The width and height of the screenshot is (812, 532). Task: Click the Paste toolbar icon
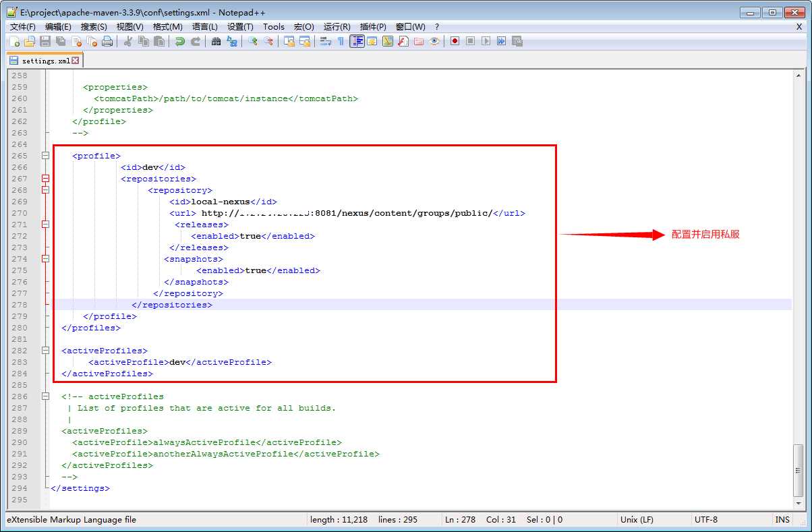point(159,41)
